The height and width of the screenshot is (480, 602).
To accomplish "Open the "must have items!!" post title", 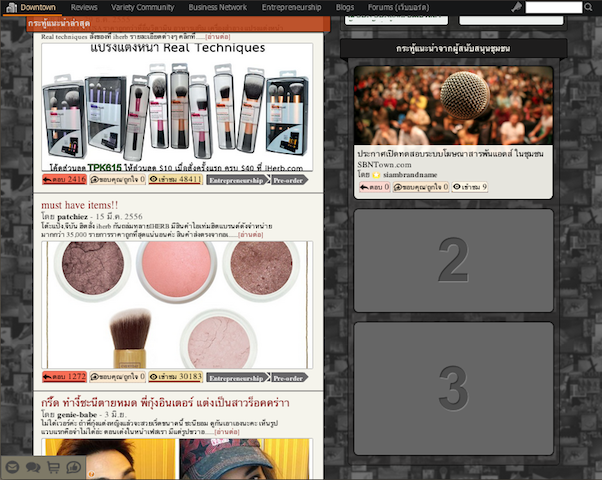I will click(79, 205).
